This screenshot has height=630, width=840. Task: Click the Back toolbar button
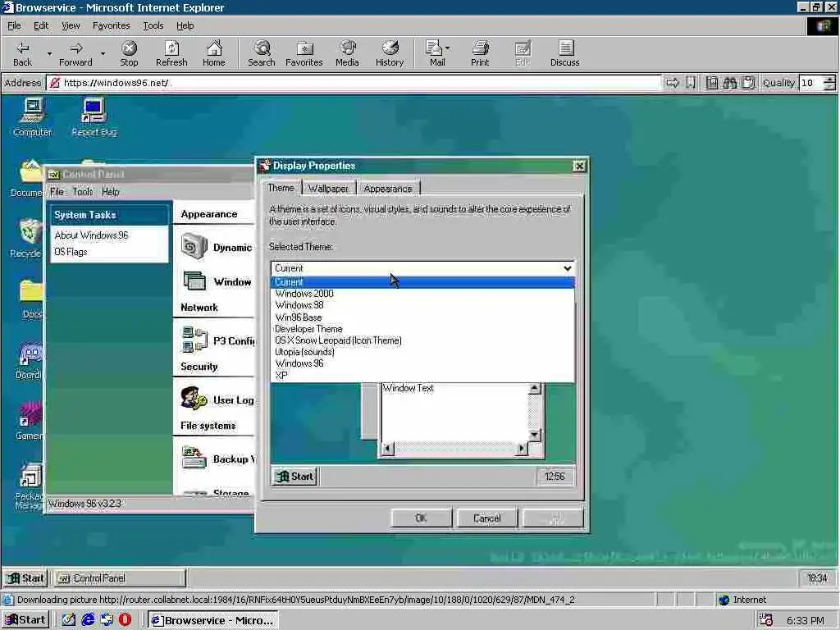(22, 53)
